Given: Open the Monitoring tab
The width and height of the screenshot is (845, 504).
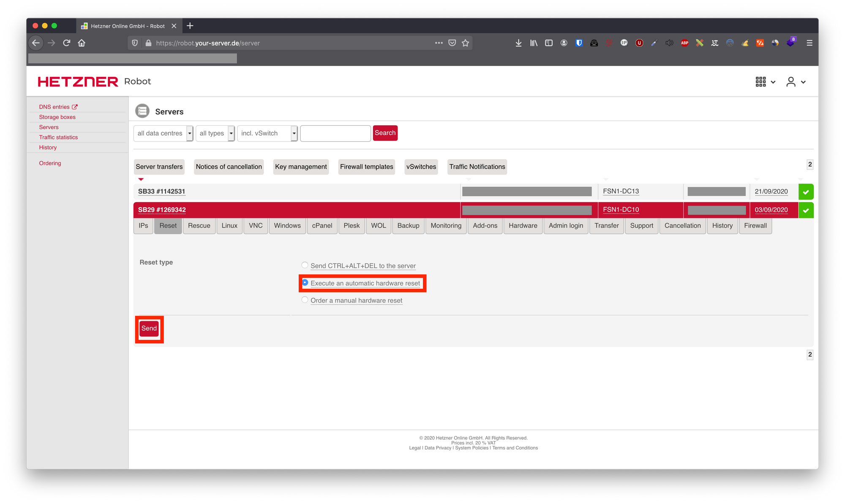Looking at the screenshot, I should point(446,226).
